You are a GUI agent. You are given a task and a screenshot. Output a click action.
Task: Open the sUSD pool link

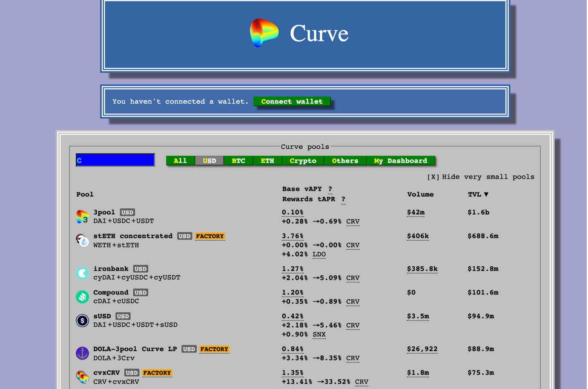point(102,316)
